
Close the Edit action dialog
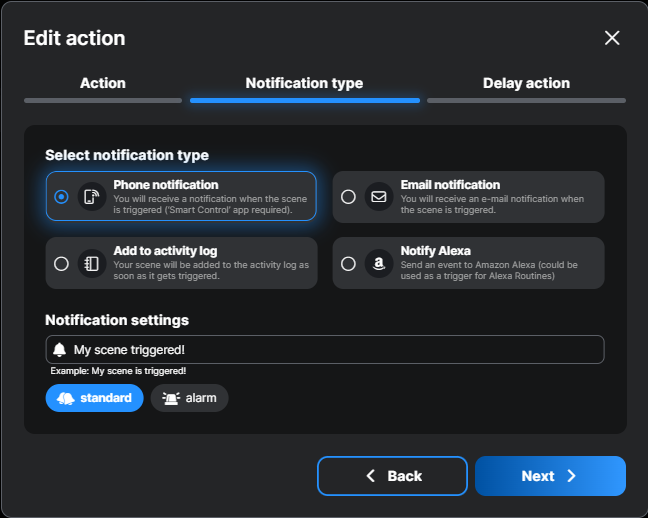click(x=612, y=38)
